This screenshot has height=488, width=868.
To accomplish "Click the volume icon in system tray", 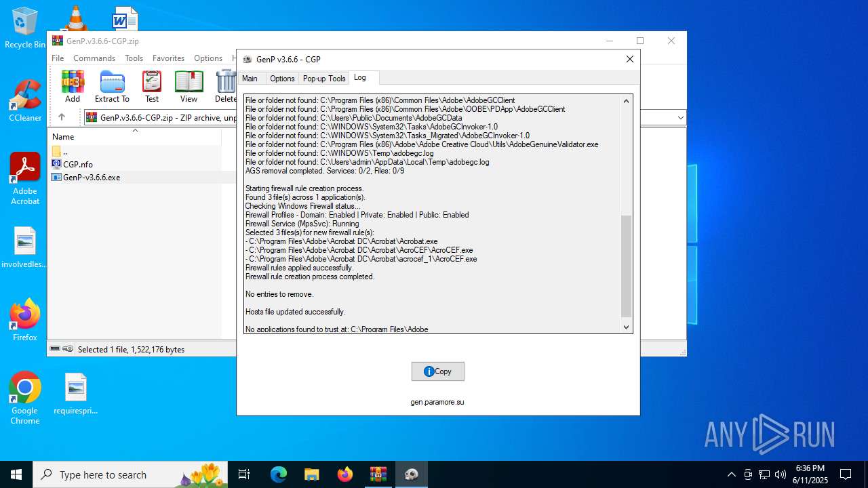I will pos(781,474).
